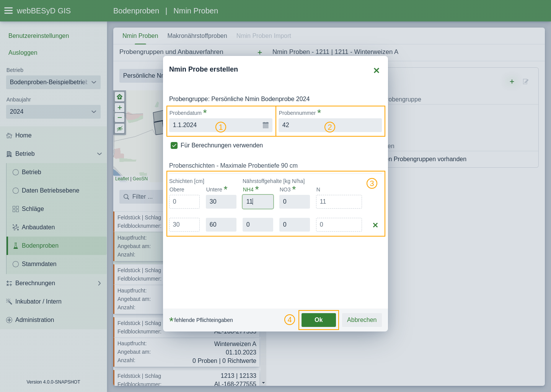Close the Nmin Probe erstellen dialog
Viewport: 551px width, 392px height.
(x=377, y=70)
